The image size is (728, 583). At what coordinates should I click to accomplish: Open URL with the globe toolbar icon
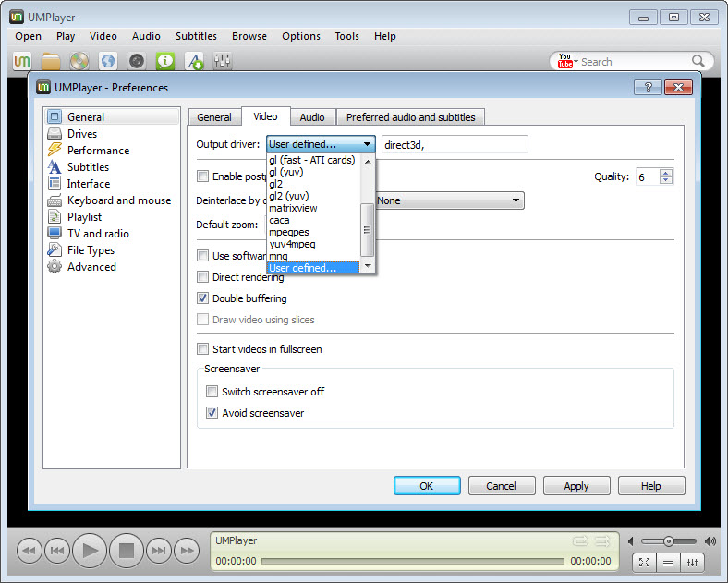click(108, 61)
